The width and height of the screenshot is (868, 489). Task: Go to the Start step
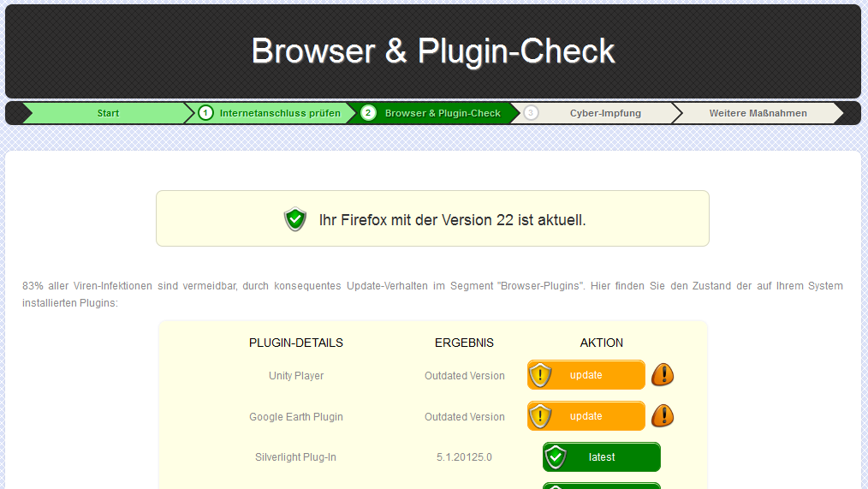[x=108, y=113]
